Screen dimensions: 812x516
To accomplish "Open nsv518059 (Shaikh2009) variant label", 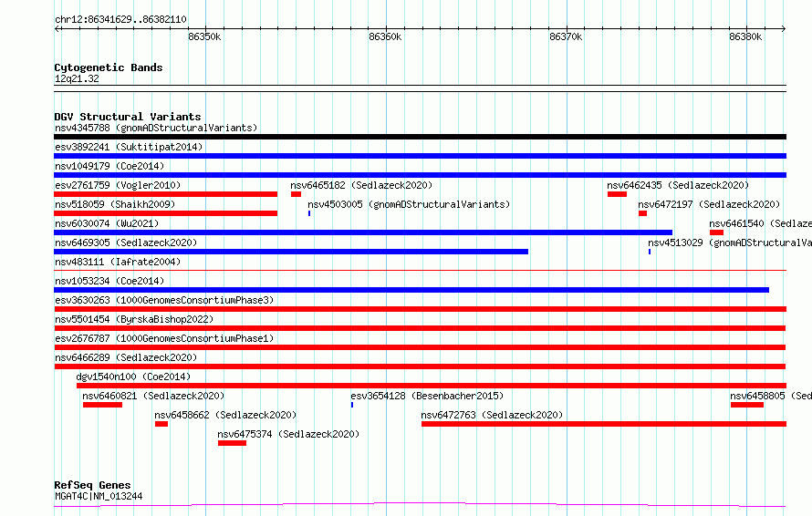I will pyautogui.click(x=115, y=204).
